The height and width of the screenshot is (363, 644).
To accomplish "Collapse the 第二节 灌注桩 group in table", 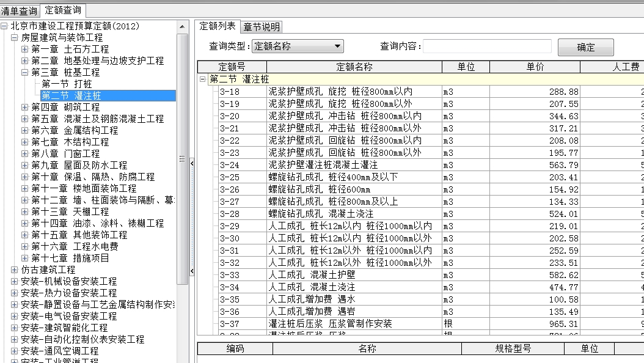I will (202, 79).
